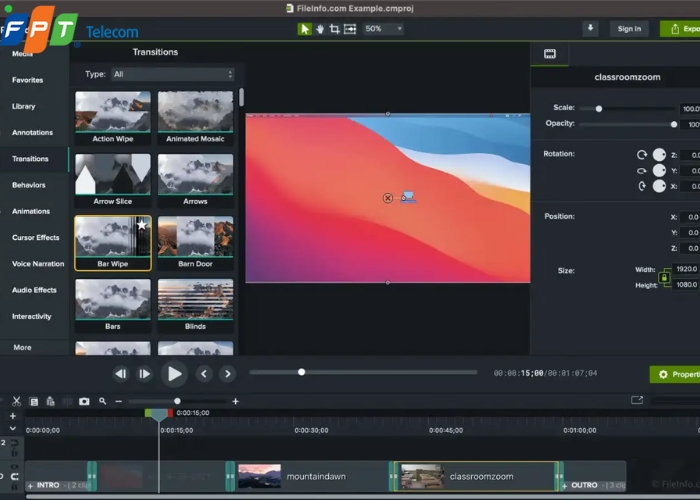Open the 50% canvas zoom dropdown

tap(383, 29)
